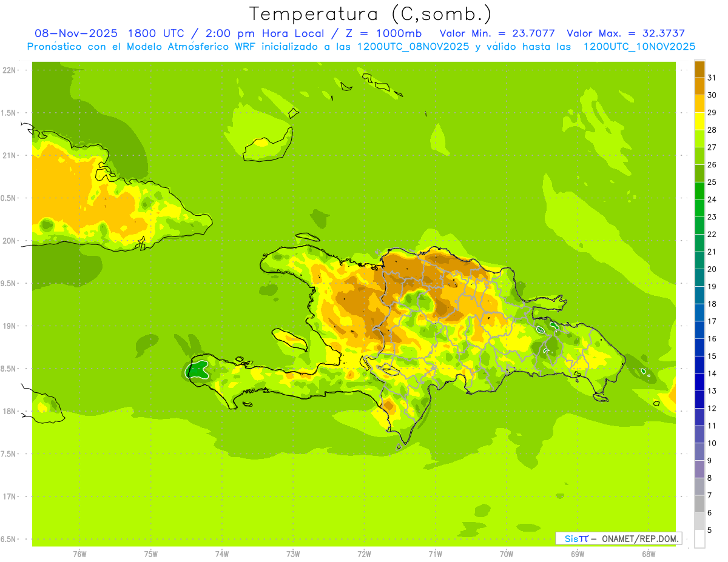The image size is (728, 562).
Task: Click the "75W" longitude axis label
Action: [x=151, y=554]
